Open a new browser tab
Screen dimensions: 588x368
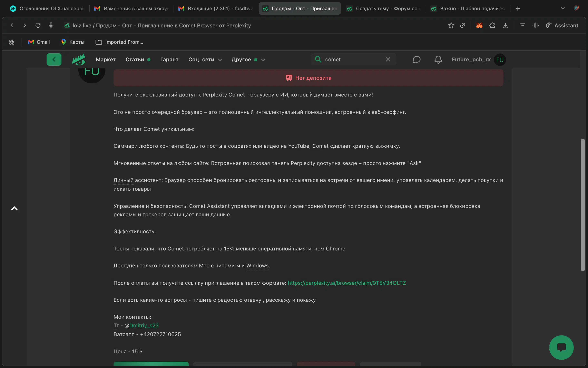(518, 9)
